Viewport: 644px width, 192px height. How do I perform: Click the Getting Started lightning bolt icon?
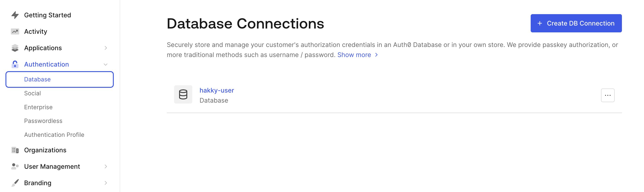[15, 15]
